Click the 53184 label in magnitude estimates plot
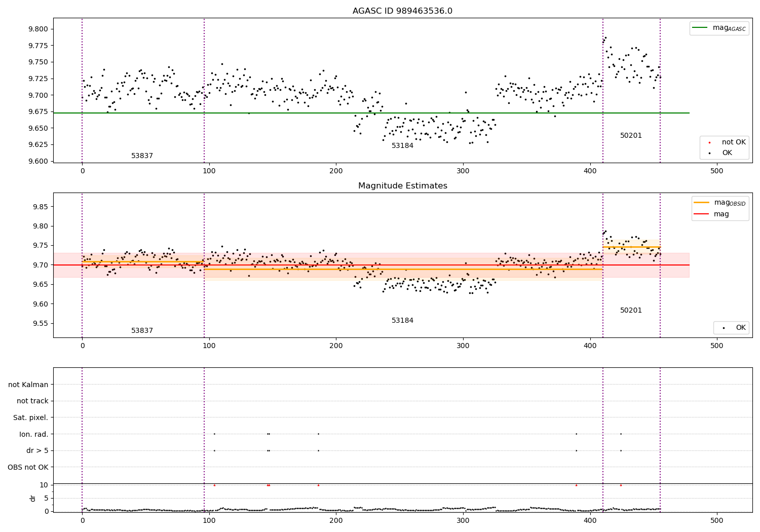This screenshot has width=760, height=532. pyautogui.click(x=402, y=321)
